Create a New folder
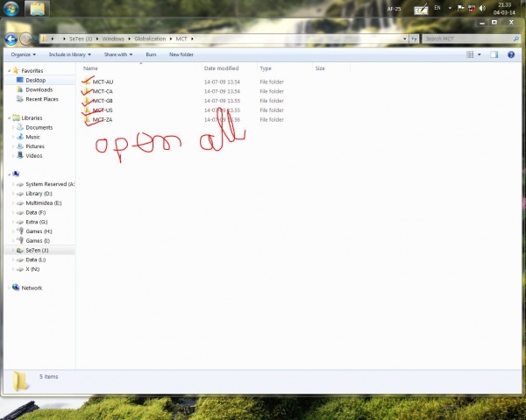The image size is (526, 420). 181,54
